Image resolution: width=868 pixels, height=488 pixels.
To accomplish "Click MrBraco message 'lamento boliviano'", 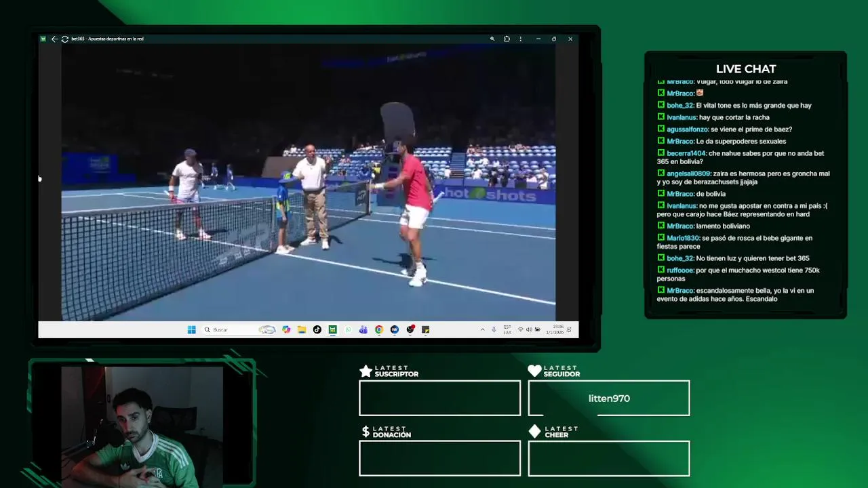I will (x=723, y=226).
